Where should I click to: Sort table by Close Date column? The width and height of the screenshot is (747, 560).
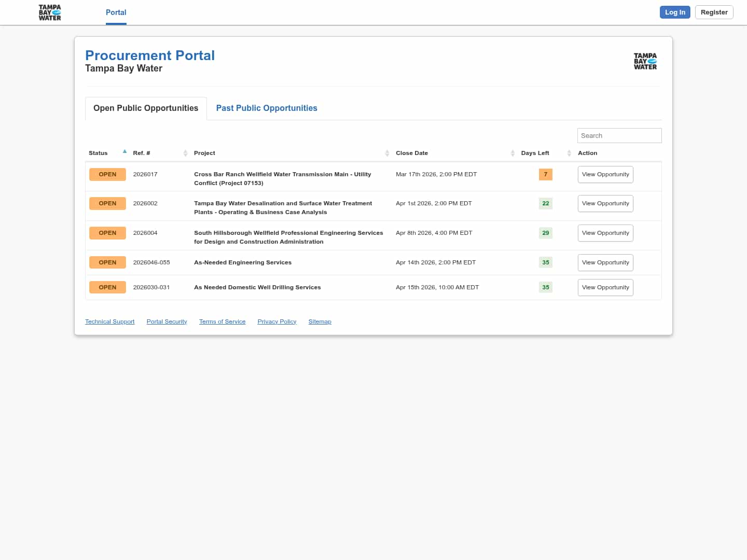[x=513, y=153]
